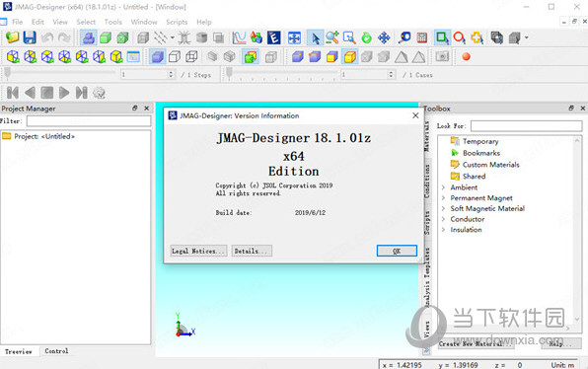This screenshot has height=369, width=588.
Task: Toggle blue cube with red edge mode
Action: (x=315, y=57)
